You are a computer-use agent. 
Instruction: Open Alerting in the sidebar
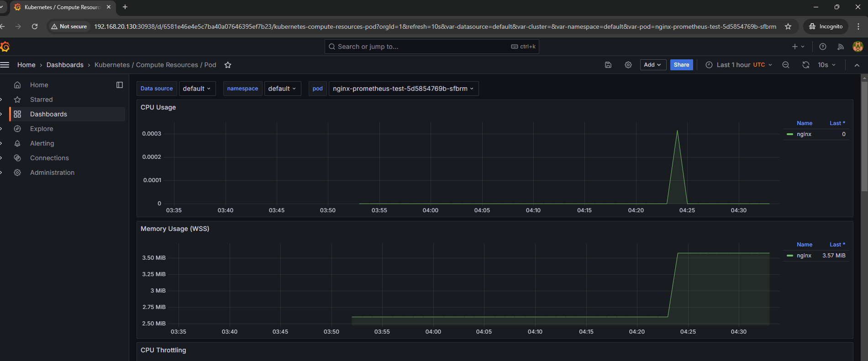[42, 143]
